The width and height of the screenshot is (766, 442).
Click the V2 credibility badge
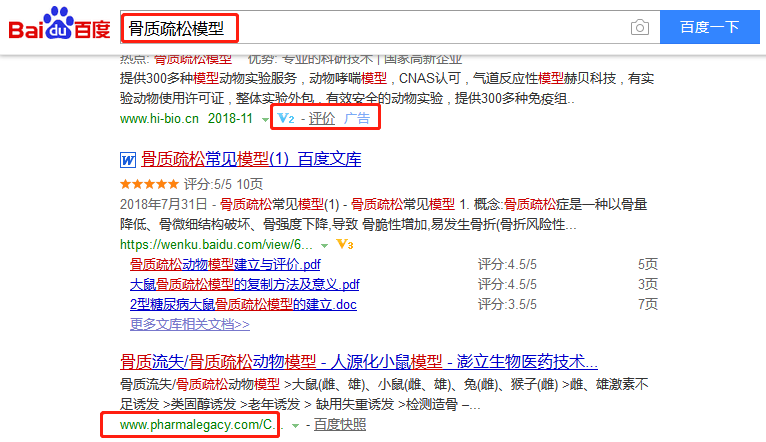point(286,118)
